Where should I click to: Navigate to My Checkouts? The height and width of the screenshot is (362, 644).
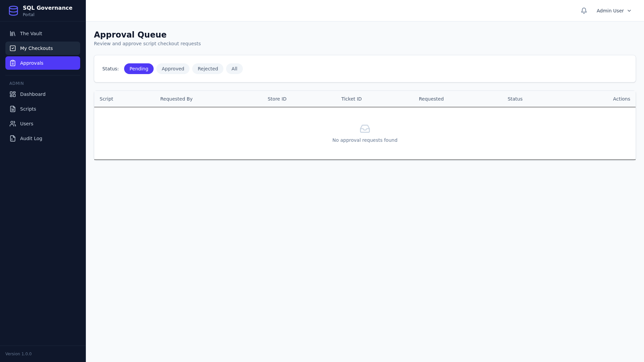pyautogui.click(x=37, y=48)
